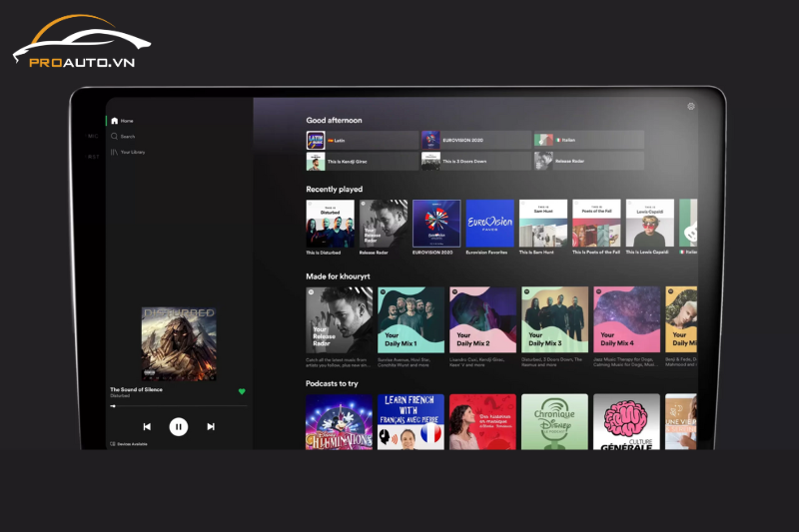Select This Is Disturbed in Recently played
This screenshot has height=532, width=799.
click(330, 224)
